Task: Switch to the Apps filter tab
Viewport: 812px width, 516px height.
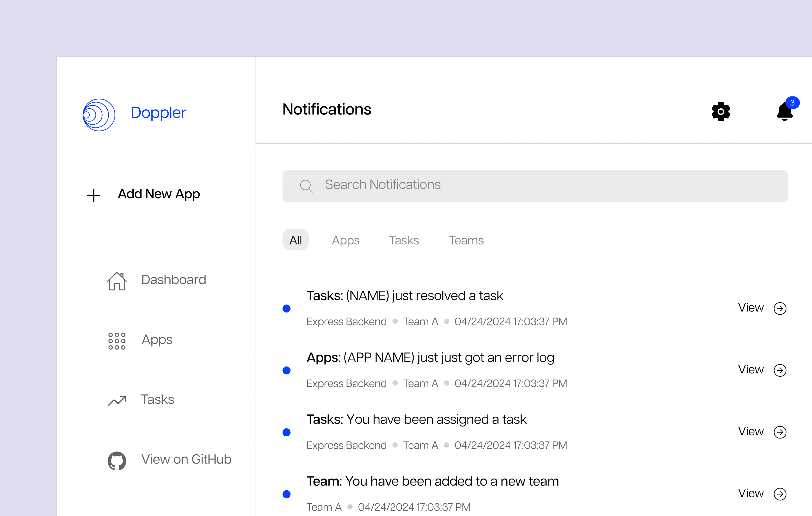Action: tap(346, 240)
